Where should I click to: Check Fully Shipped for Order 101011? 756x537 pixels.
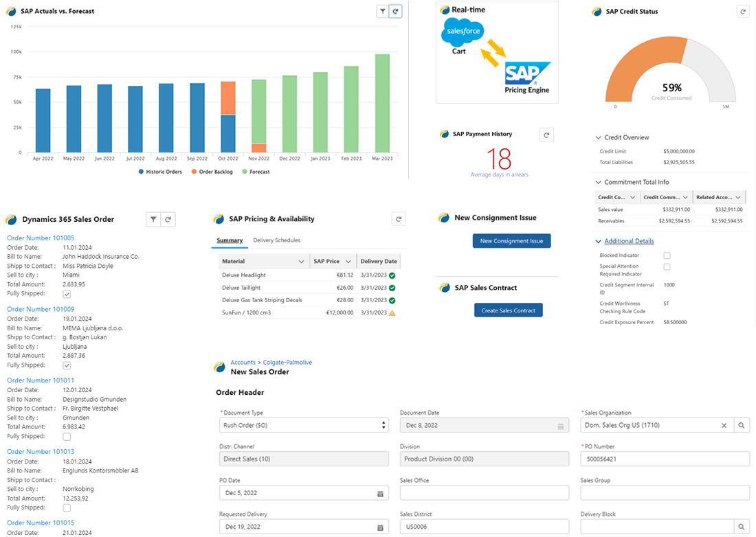[x=67, y=437]
